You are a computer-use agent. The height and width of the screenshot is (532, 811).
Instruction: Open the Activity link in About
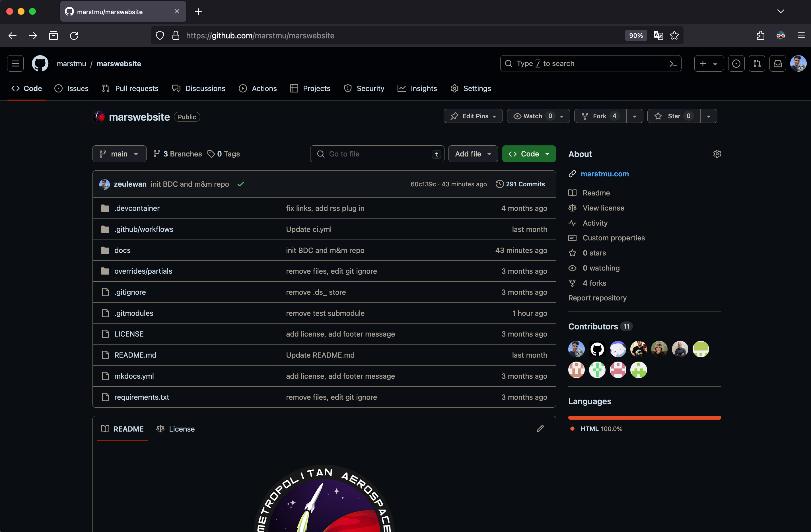tap(595, 223)
